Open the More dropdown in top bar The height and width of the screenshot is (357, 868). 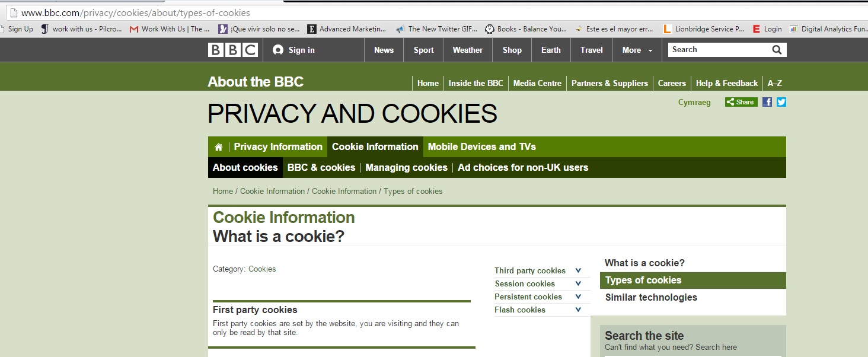[637, 50]
